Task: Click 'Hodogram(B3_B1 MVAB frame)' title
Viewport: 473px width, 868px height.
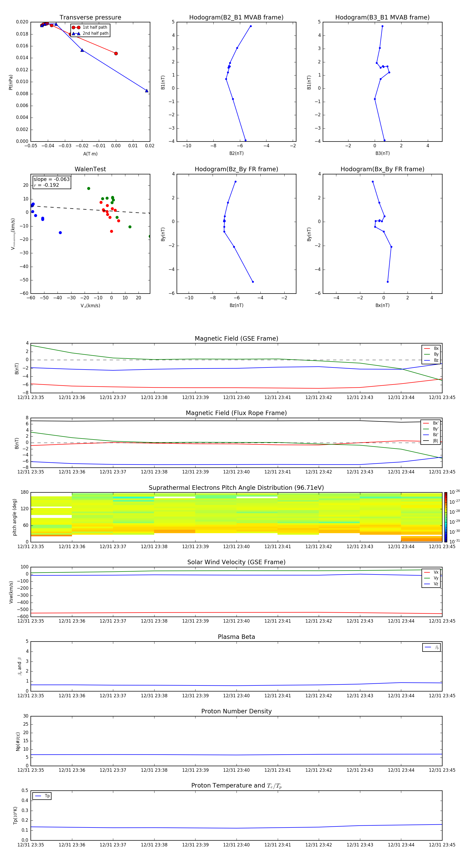Action: [382, 18]
